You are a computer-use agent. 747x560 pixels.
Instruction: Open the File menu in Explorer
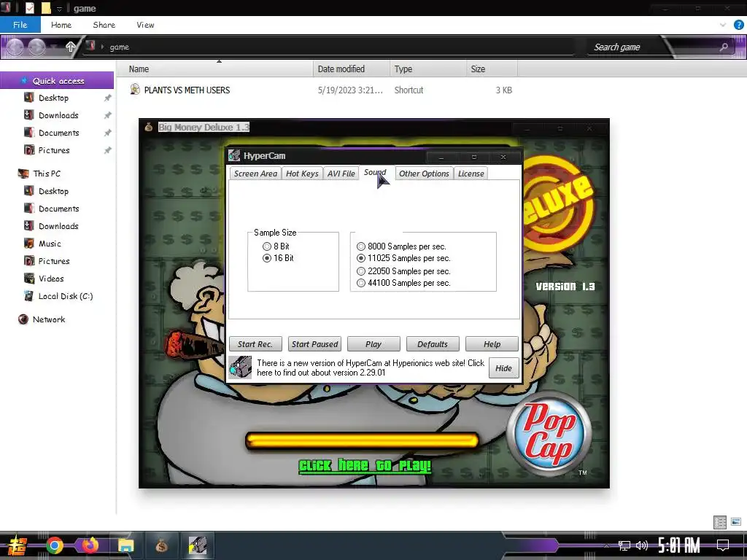pyautogui.click(x=20, y=25)
